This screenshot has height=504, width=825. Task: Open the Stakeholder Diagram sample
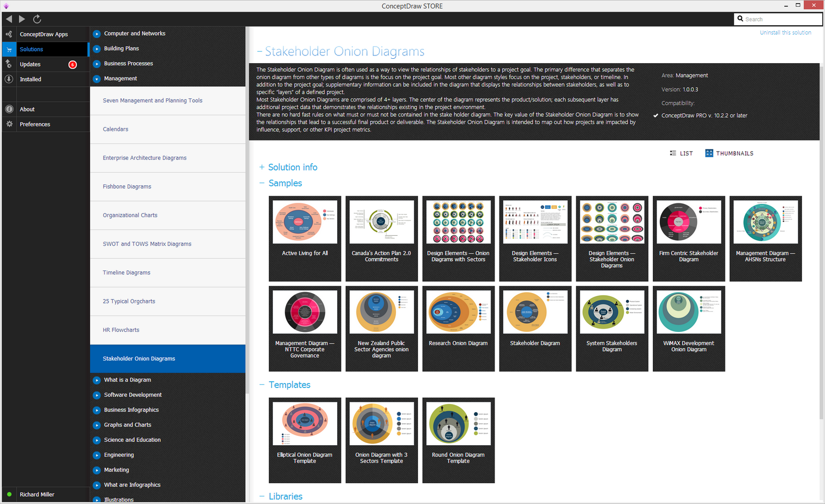point(535,329)
